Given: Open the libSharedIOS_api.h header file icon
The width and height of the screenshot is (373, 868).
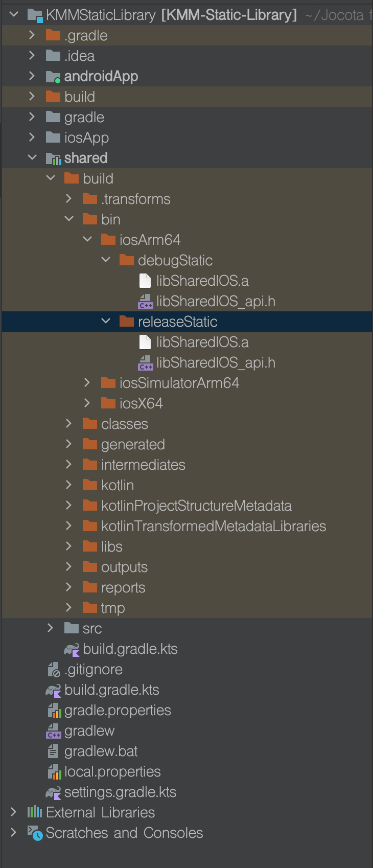Looking at the screenshot, I should (145, 301).
